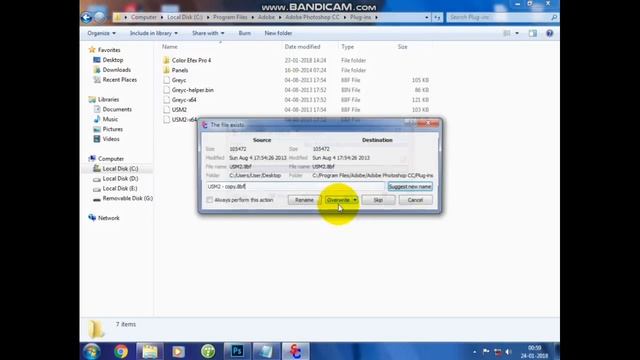This screenshot has height=360, width=640.
Task: Click Program Files in the breadcrumb path
Action: tap(230, 17)
